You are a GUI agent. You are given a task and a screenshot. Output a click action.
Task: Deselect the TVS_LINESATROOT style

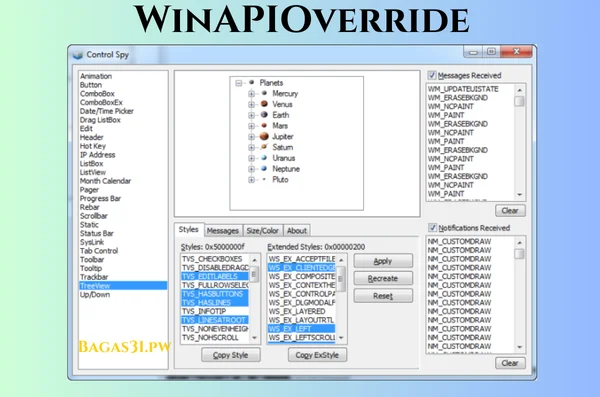tap(215, 320)
